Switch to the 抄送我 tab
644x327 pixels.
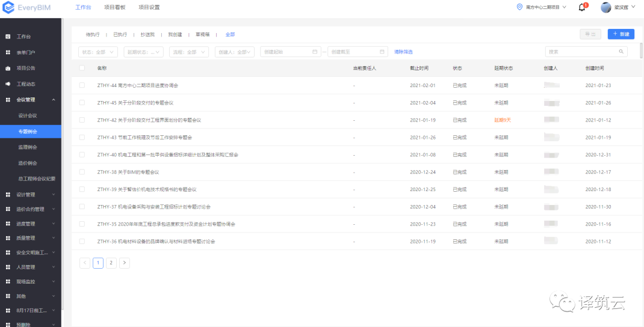(147, 35)
